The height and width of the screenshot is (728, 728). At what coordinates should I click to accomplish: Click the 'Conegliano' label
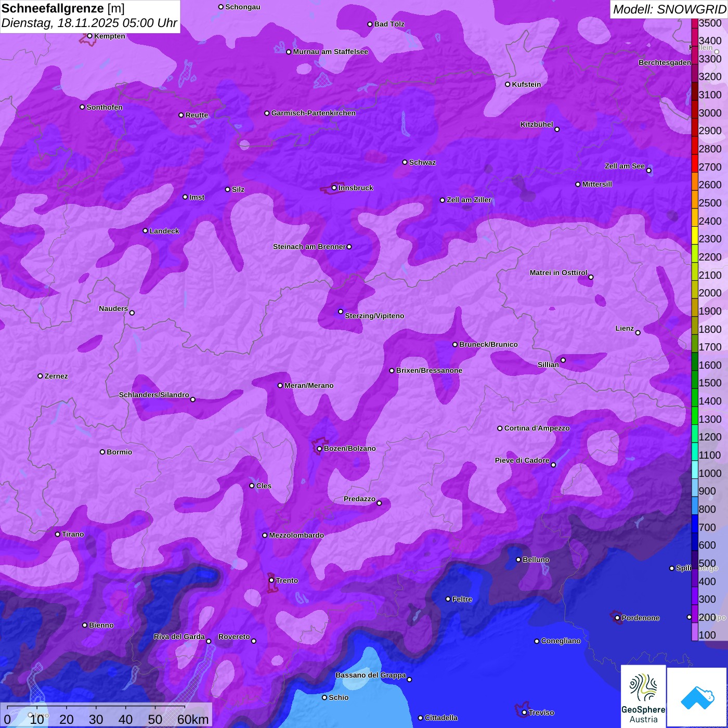(561, 641)
